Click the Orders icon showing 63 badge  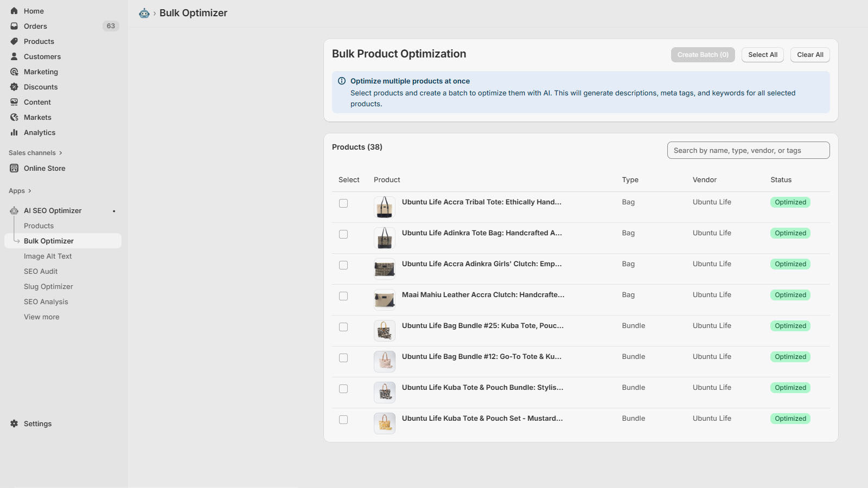pyautogui.click(x=14, y=26)
